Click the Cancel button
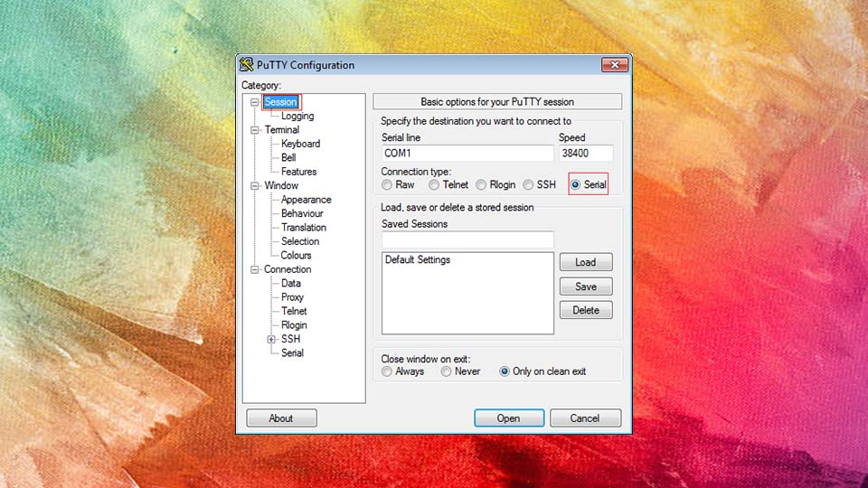The image size is (868, 488). pyautogui.click(x=585, y=418)
